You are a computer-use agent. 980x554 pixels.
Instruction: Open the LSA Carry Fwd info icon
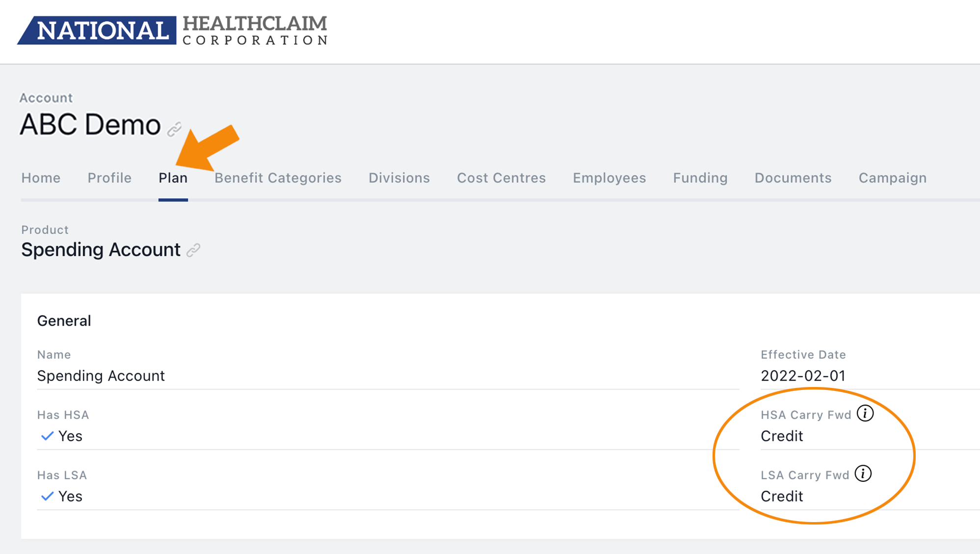tap(863, 474)
